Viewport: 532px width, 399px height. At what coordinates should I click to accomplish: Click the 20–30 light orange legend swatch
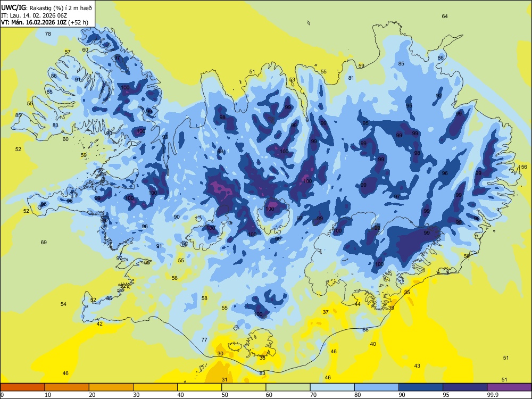tap(111, 387)
